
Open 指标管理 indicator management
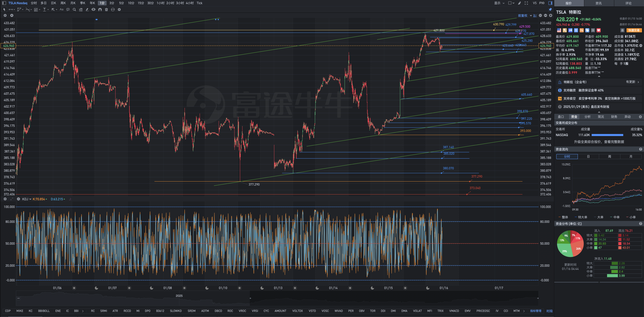[x=536, y=311]
